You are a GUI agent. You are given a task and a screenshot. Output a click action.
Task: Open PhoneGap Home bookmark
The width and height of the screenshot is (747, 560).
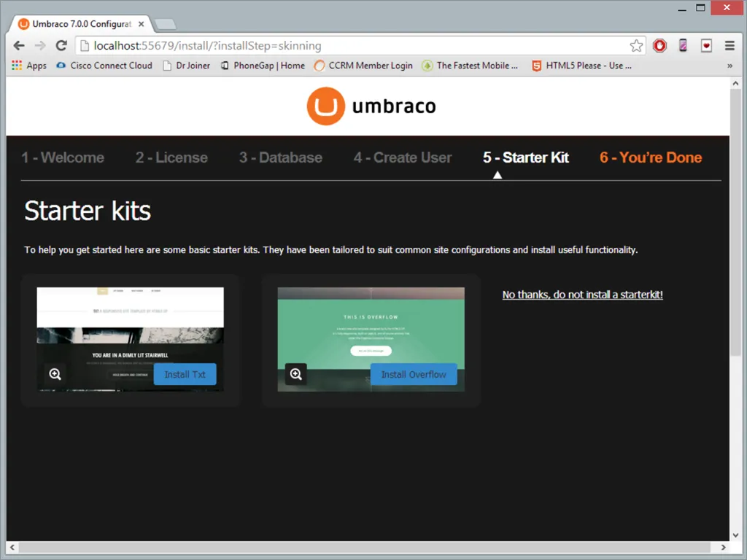tap(263, 66)
